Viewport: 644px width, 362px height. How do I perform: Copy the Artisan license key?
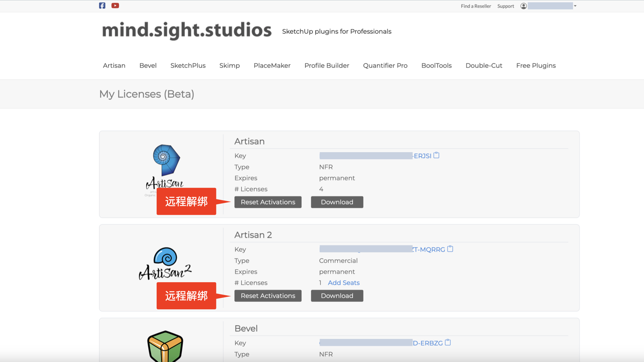436,155
